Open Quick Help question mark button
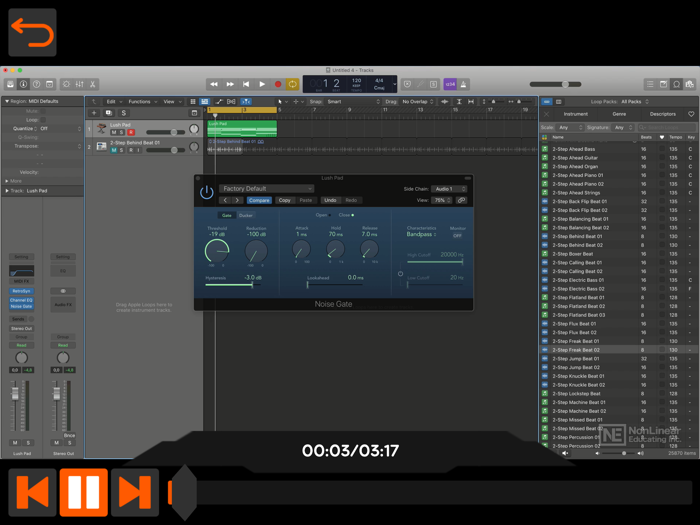Image resolution: width=700 pixels, height=525 pixels. pos(37,84)
